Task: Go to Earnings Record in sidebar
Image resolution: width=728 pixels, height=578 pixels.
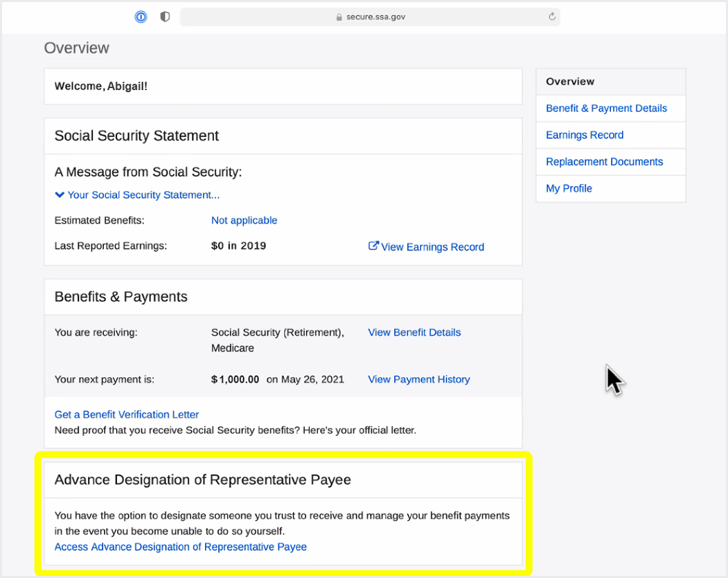Action: click(x=585, y=135)
